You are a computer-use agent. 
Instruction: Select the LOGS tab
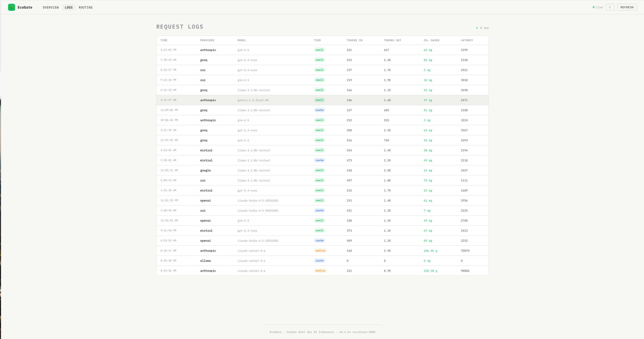tap(69, 8)
